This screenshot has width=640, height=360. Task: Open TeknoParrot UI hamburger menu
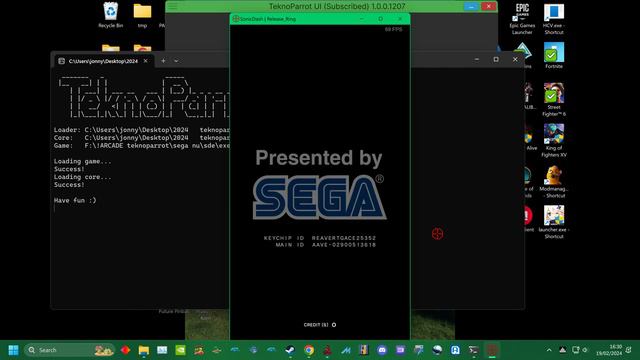(x=173, y=7)
